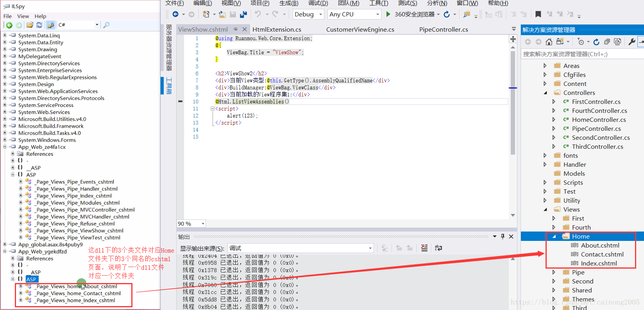Switch to the HtmlExtension.cs tab
The height and width of the screenshot is (310, 644).
[x=277, y=30]
